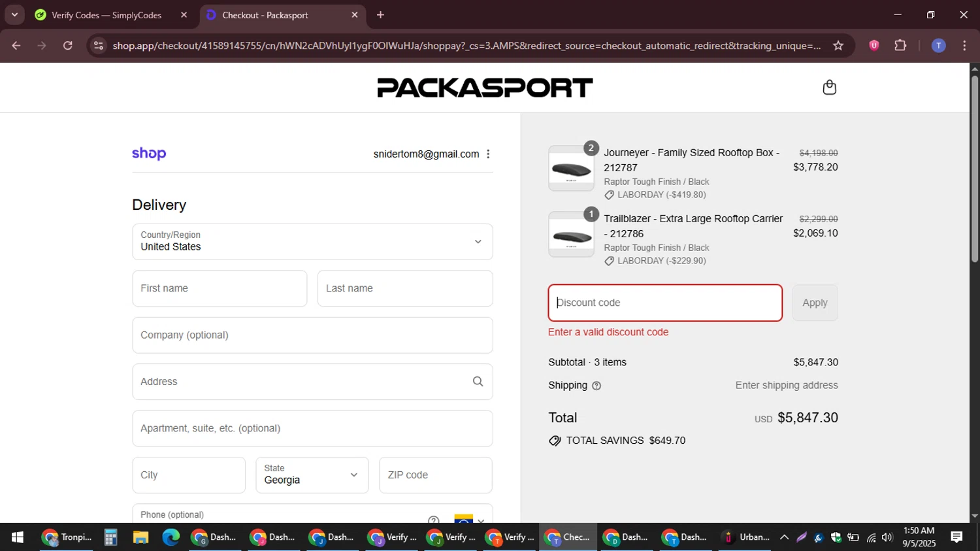Click the City input field

pyautogui.click(x=189, y=475)
